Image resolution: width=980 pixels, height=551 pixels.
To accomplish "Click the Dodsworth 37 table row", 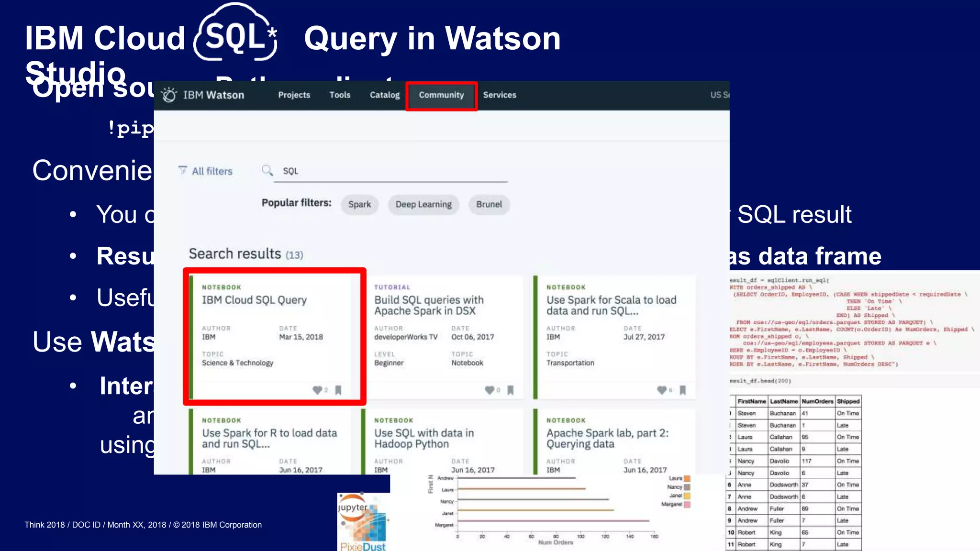I will click(794, 485).
